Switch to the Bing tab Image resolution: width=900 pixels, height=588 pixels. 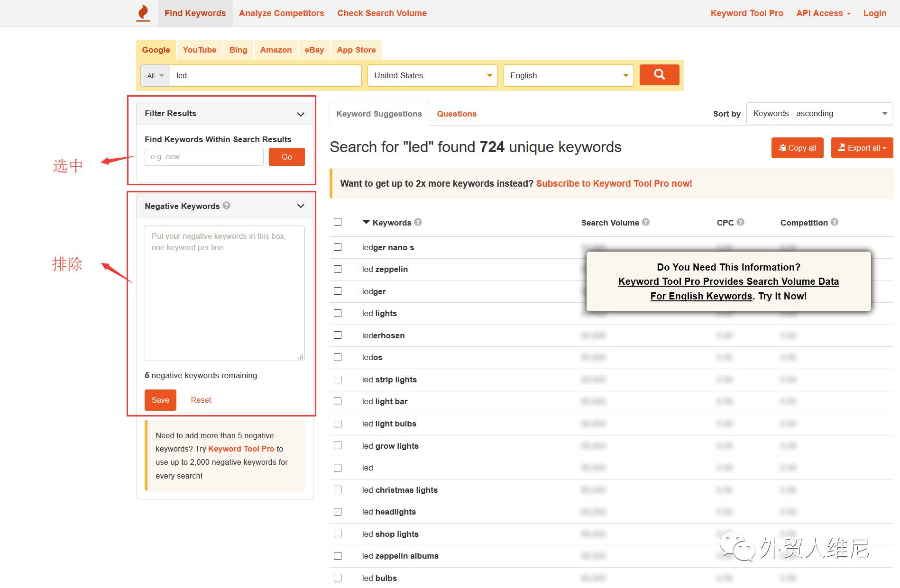(x=238, y=50)
